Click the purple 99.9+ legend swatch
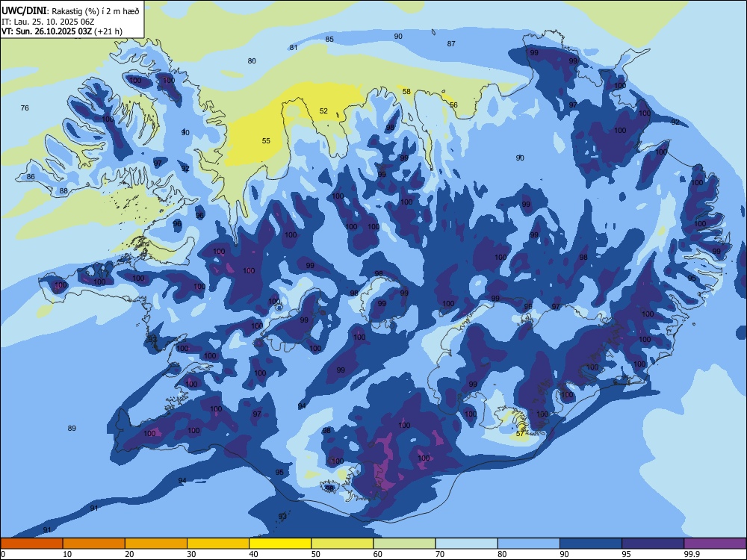 pyautogui.click(x=715, y=544)
